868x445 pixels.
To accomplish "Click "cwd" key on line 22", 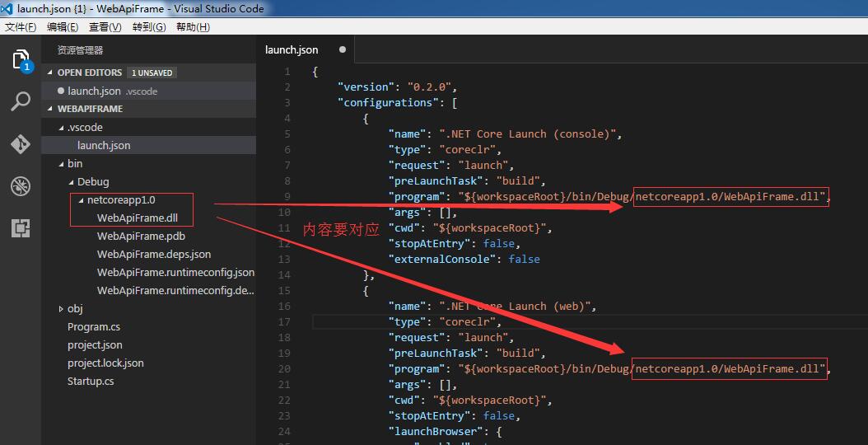I will pyautogui.click(x=404, y=400).
